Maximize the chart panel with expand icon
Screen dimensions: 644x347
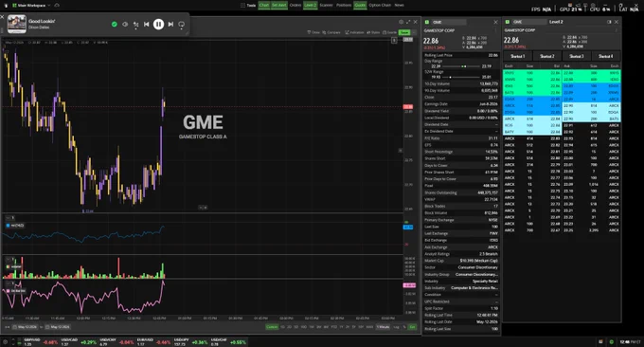[x=408, y=22]
